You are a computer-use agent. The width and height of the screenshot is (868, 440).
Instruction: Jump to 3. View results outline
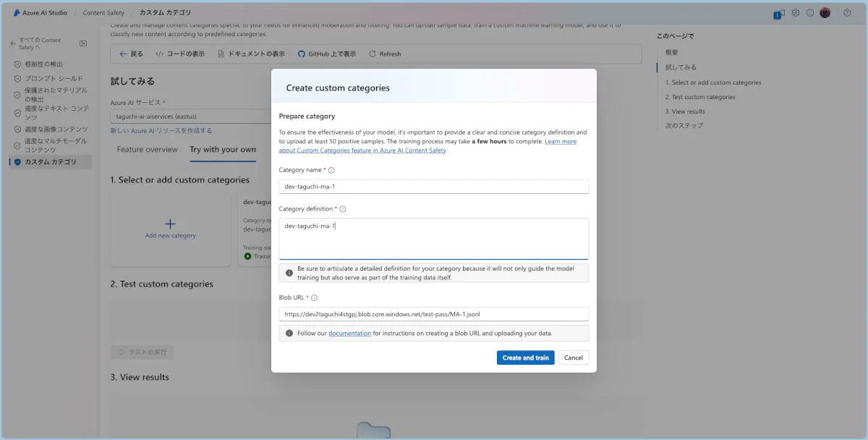pos(685,111)
